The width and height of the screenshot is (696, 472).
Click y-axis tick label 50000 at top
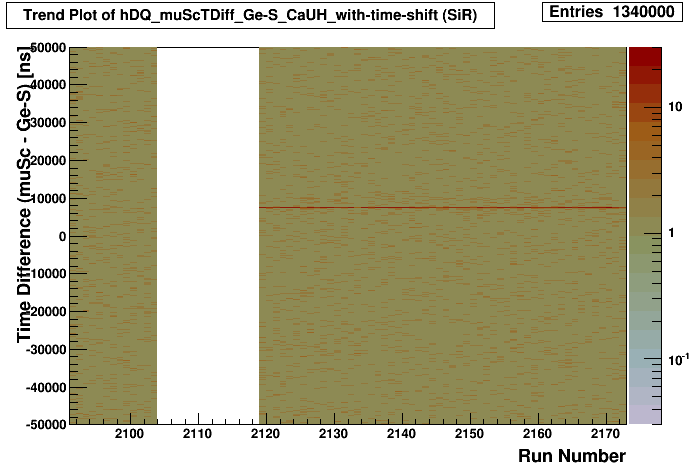[47, 48]
